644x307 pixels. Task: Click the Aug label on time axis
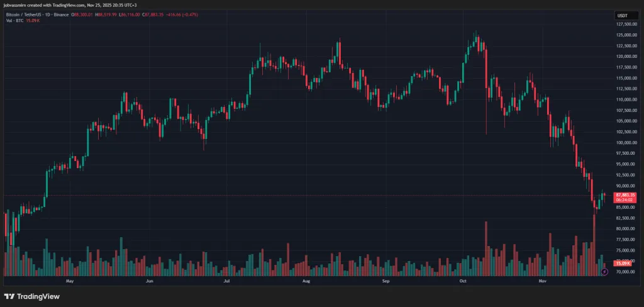tap(306, 281)
